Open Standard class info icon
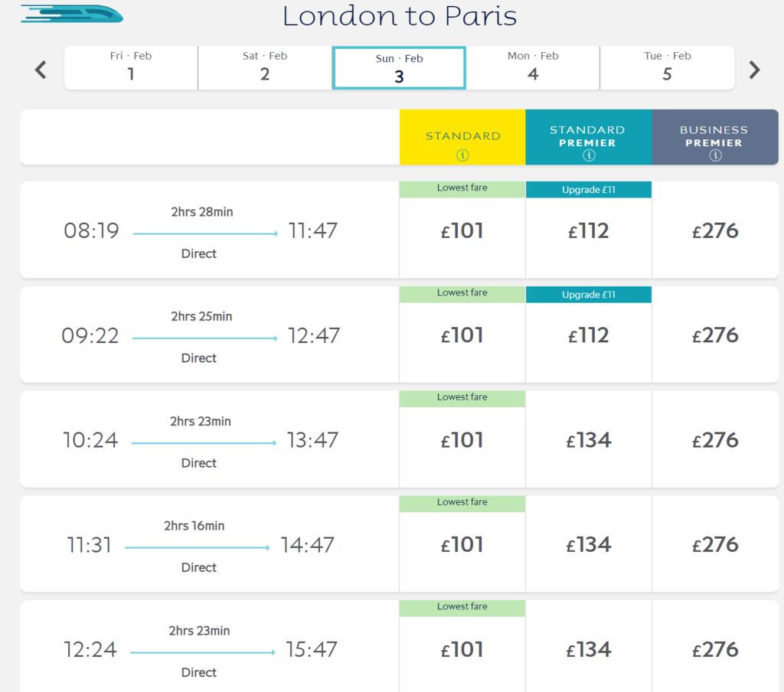This screenshot has width=784, height=692. pyautogui.click(x=462, y=155)
